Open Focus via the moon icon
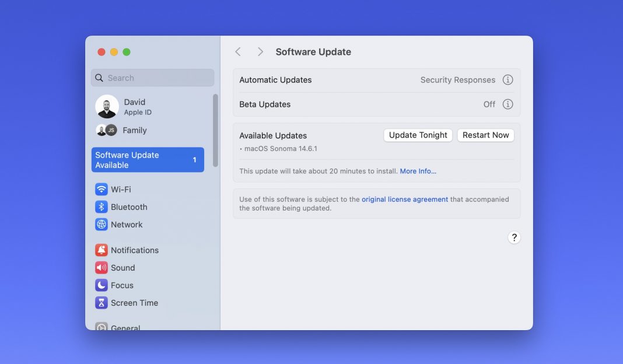This screenshot has height=364, width=623. click(101, 285)
